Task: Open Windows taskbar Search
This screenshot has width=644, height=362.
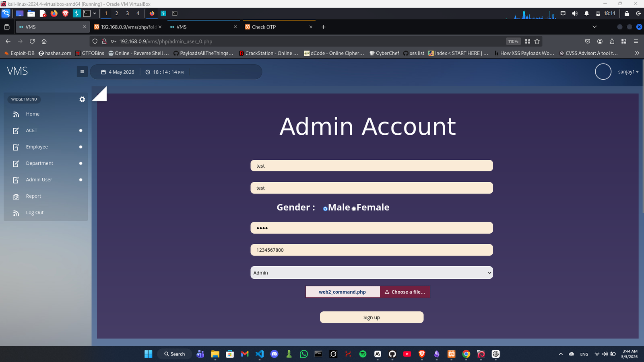Action: point(175,354)
